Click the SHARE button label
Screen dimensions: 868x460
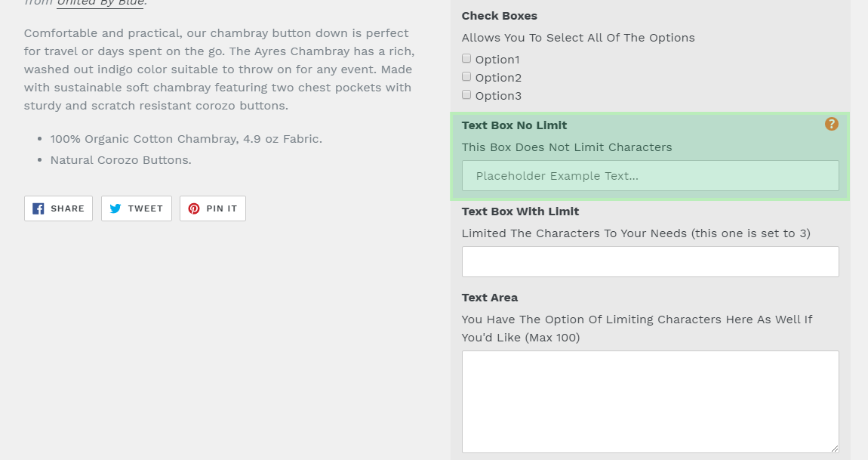(67, 208)
